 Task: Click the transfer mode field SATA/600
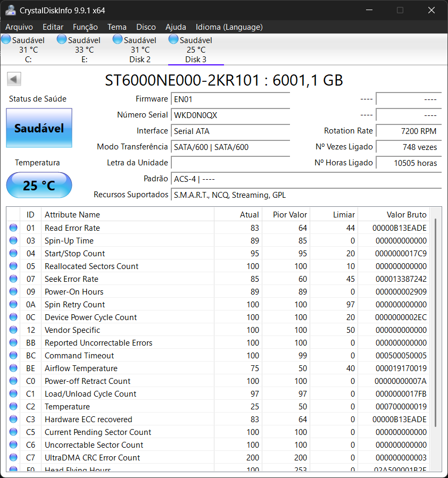230,147
